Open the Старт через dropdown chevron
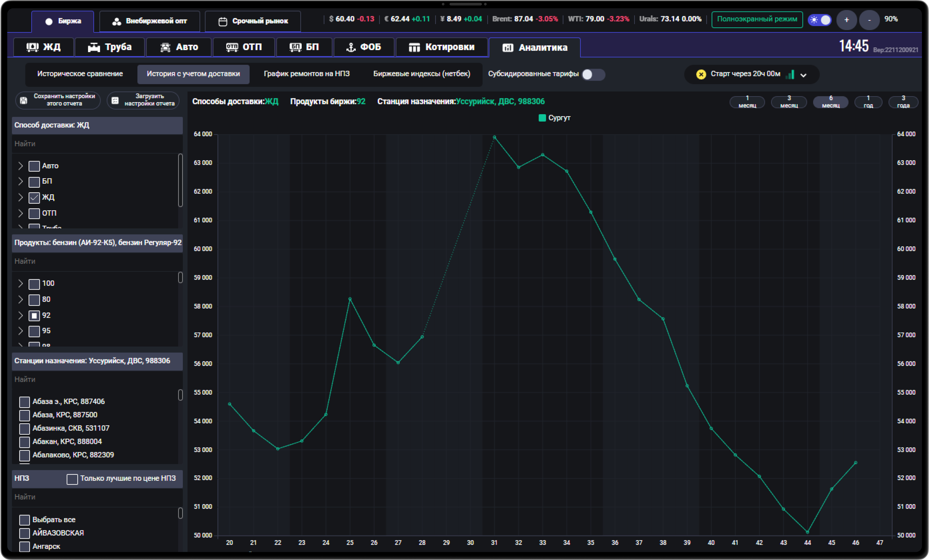Viewport: 929px width, 560px height. 804,75
